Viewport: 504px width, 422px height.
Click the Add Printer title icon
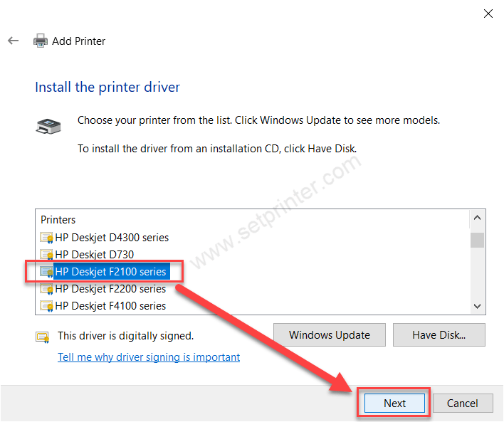coord(41,41)
